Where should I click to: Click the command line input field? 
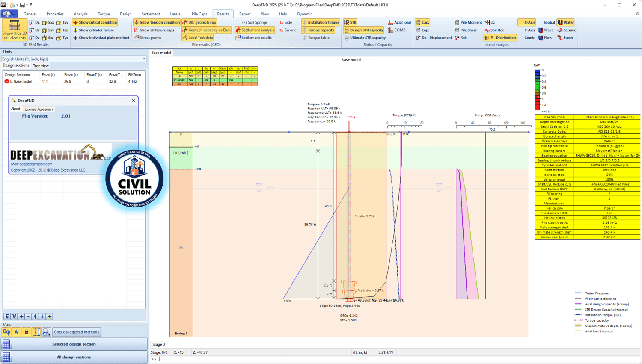pos(398,359)
